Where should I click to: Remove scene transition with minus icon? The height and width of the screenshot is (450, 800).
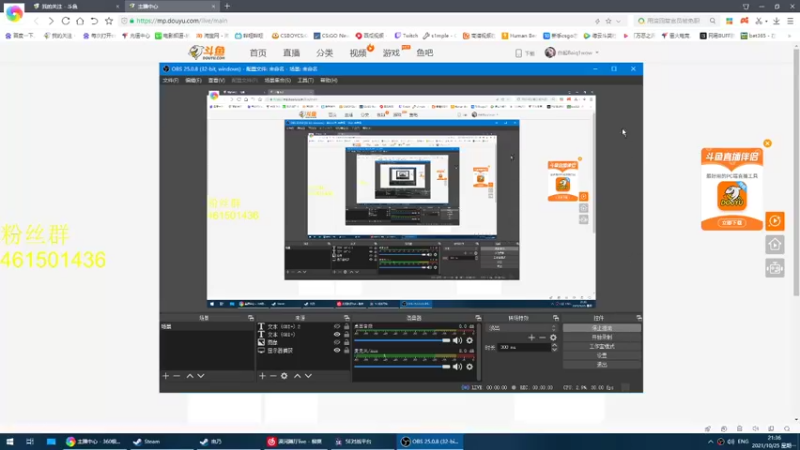(x=542, y=337)
